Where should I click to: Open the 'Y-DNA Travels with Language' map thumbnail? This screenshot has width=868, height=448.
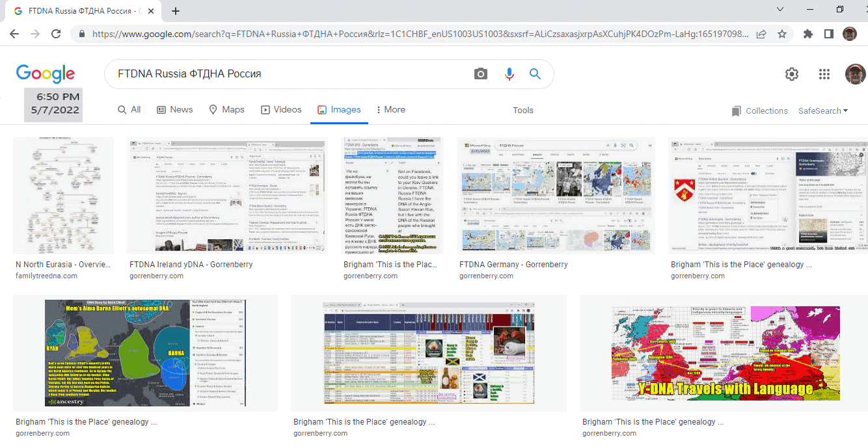(724, 353)
